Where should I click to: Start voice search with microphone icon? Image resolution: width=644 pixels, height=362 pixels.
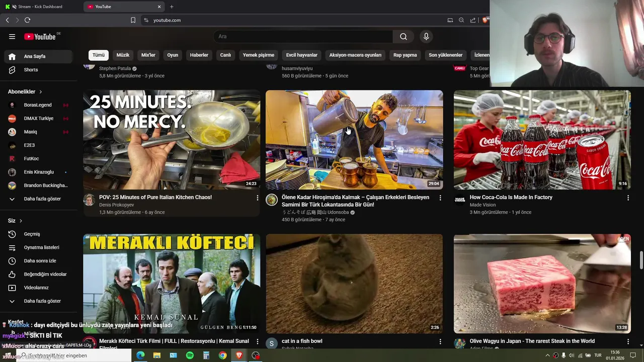(426, 36)
